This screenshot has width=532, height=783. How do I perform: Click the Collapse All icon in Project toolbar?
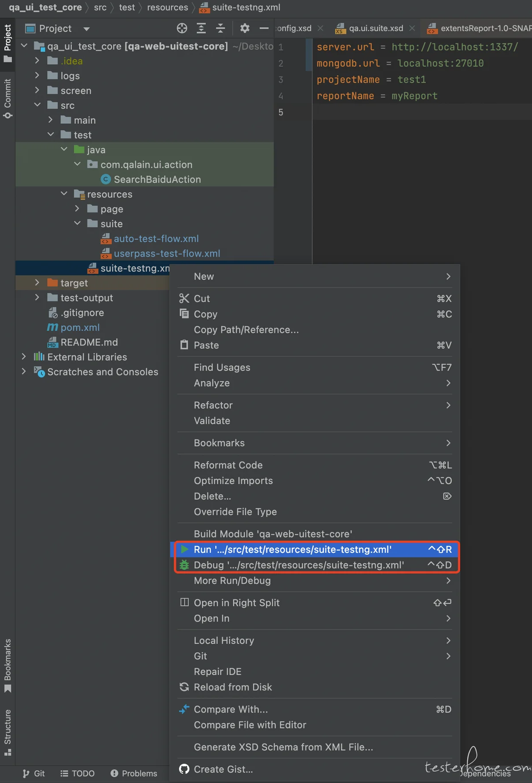(x=220, y=28)
